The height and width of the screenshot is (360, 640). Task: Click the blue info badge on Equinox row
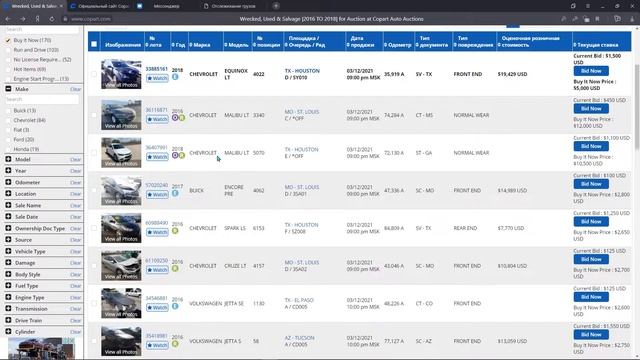coord(175,77)
